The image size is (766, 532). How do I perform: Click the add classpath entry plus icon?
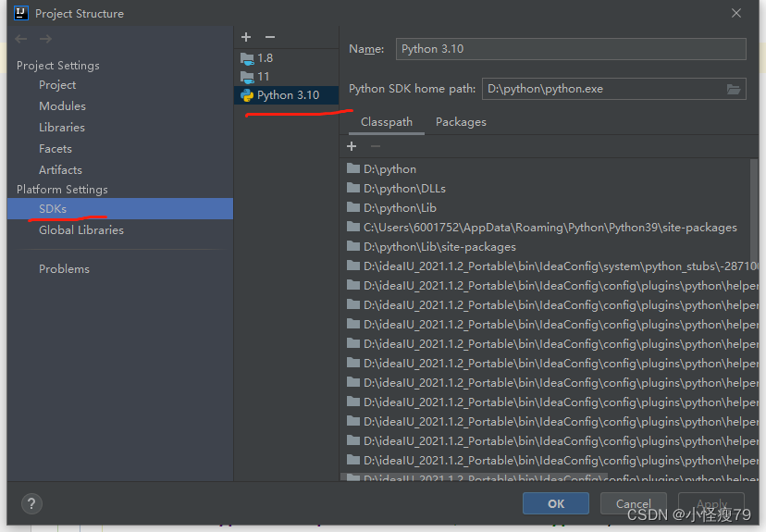coord(352,146)
